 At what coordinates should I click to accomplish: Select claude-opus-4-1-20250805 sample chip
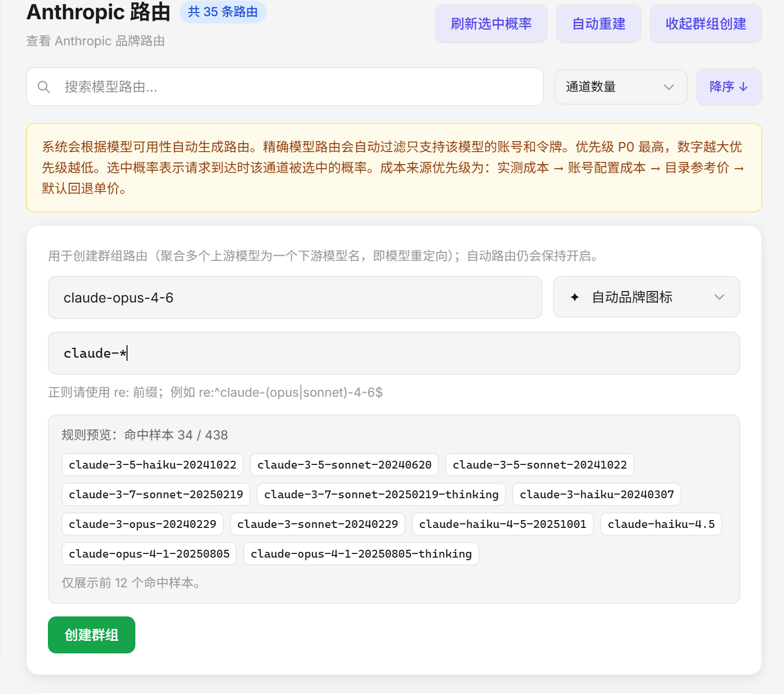[149, 554]
